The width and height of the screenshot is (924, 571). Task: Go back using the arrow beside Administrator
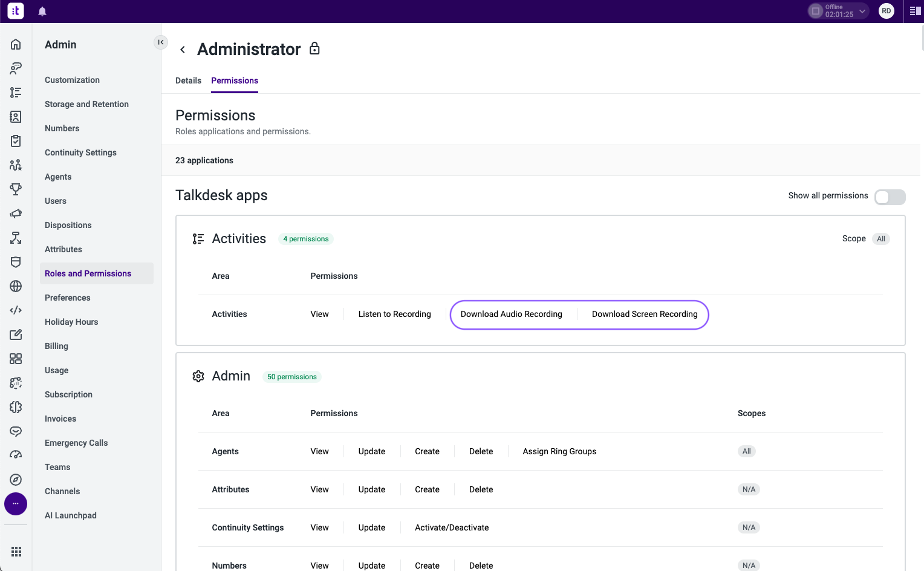[x=183, y=50]
